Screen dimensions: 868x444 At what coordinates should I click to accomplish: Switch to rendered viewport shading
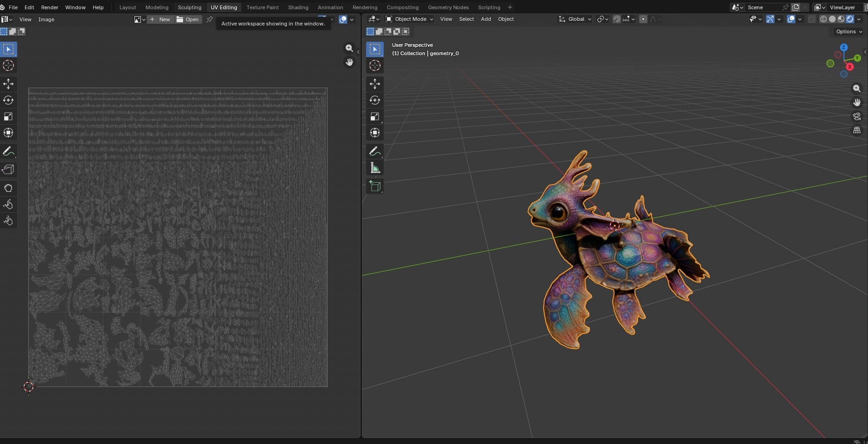(850, 19)
